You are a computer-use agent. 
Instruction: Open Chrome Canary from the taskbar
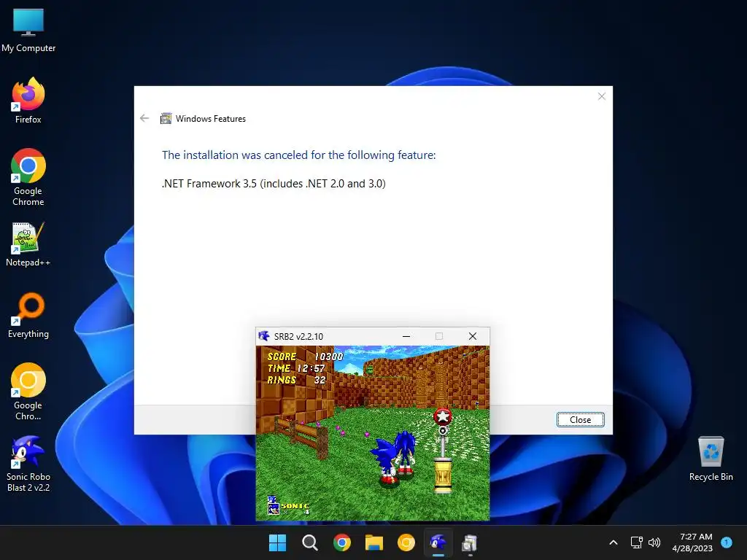pyautogui.click(x=406, y=542)
